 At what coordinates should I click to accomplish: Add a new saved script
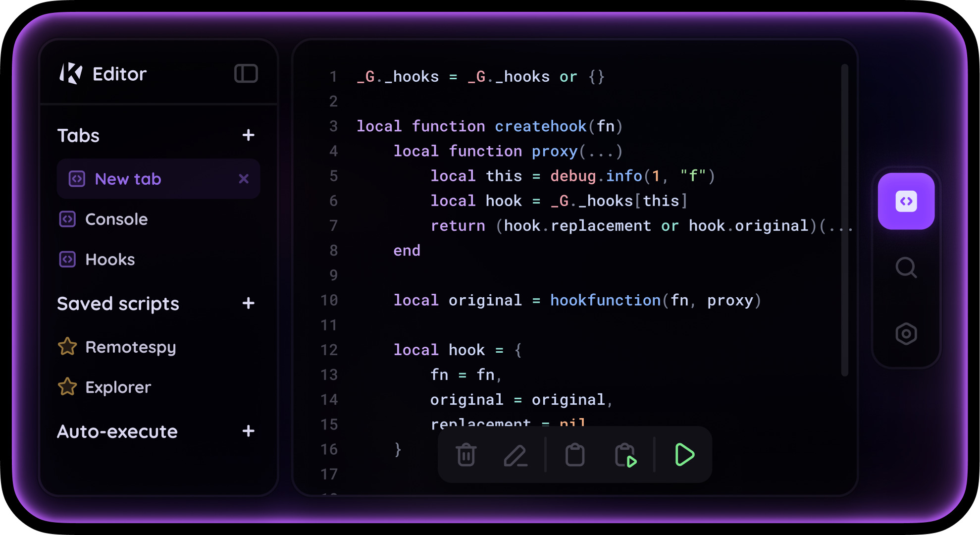pyautogui.click(x=249, y=303)
